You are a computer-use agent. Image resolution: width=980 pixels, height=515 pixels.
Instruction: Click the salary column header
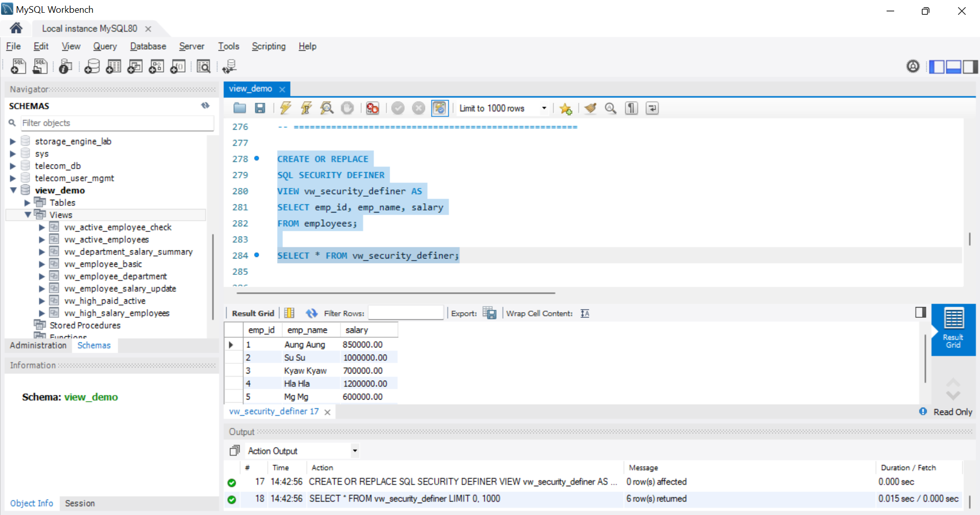click(x=369, y=330)
